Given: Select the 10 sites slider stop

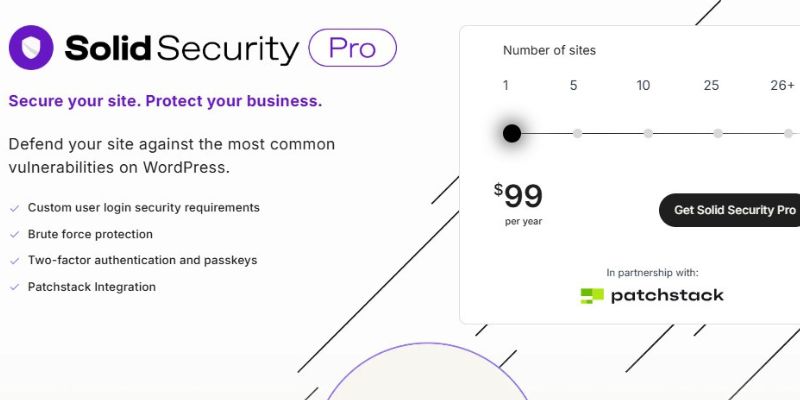Looking at the screenshot, I should (x=648, y=133).
